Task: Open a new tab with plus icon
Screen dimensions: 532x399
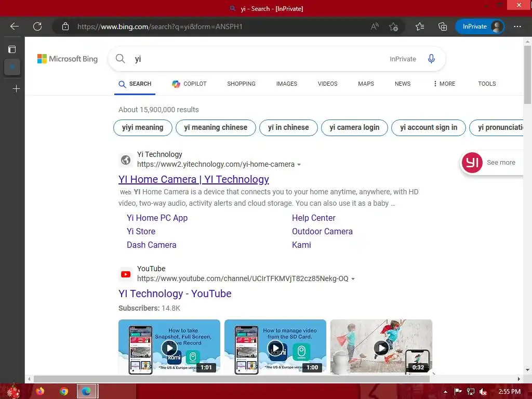Action: 16,89
